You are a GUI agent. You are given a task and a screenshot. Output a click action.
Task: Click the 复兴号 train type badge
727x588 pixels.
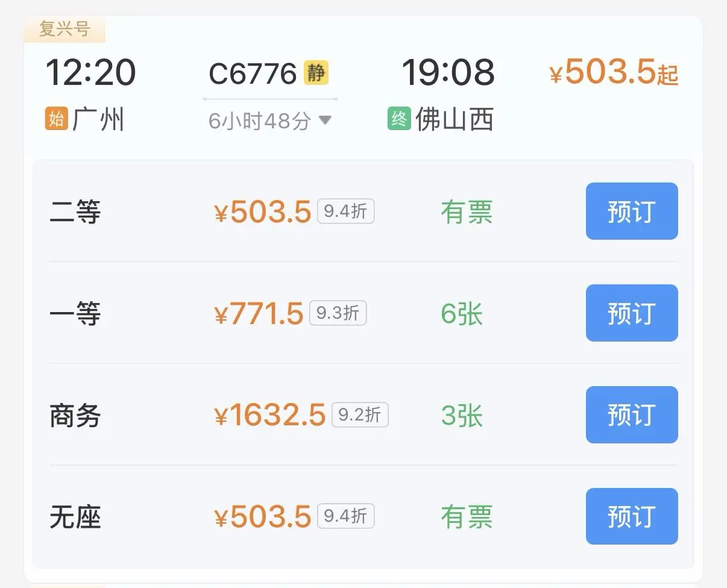pyautogui.click(x=65, y=29)
